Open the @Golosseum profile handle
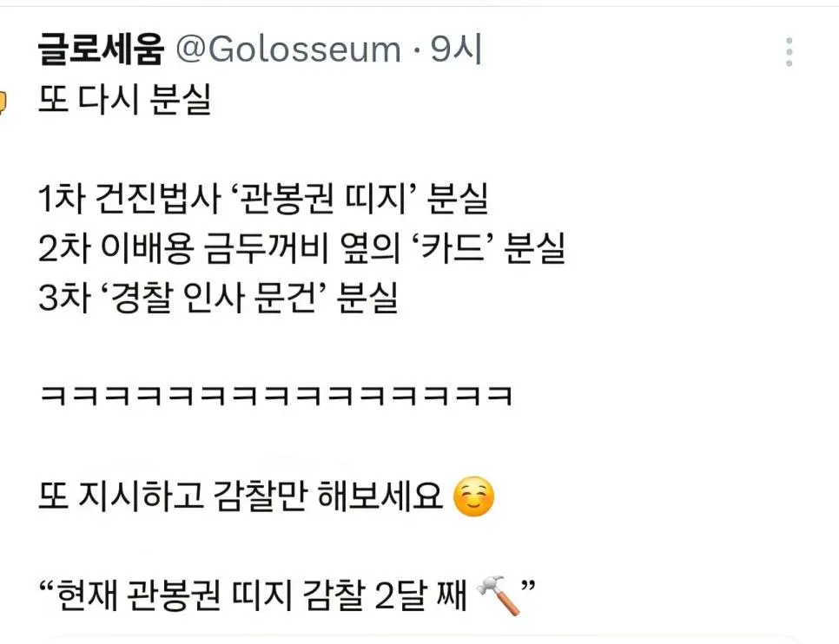The image size is (839, 644). 287,49
